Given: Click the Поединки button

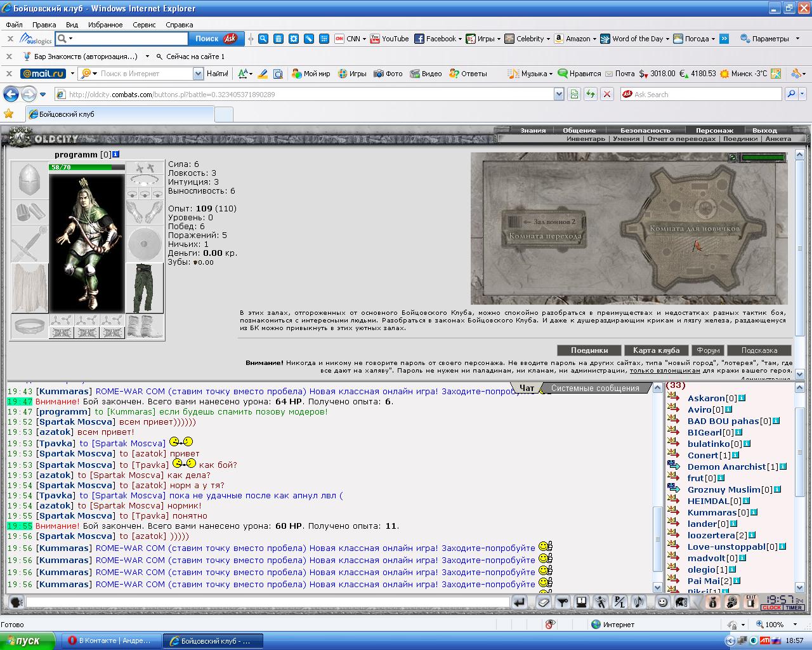Looking at the screenshot, I should pyautogui.click(x=589, y=350).
